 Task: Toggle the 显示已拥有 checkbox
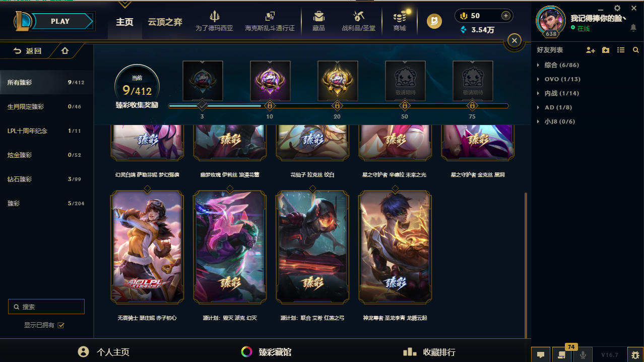(61, 325)
